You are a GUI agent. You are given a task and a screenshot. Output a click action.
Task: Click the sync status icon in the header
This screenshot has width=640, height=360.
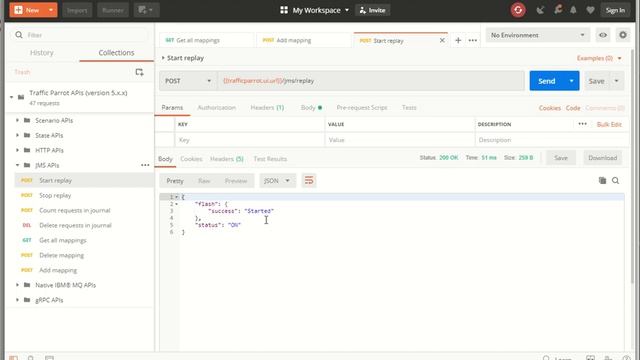click(518, 10)
